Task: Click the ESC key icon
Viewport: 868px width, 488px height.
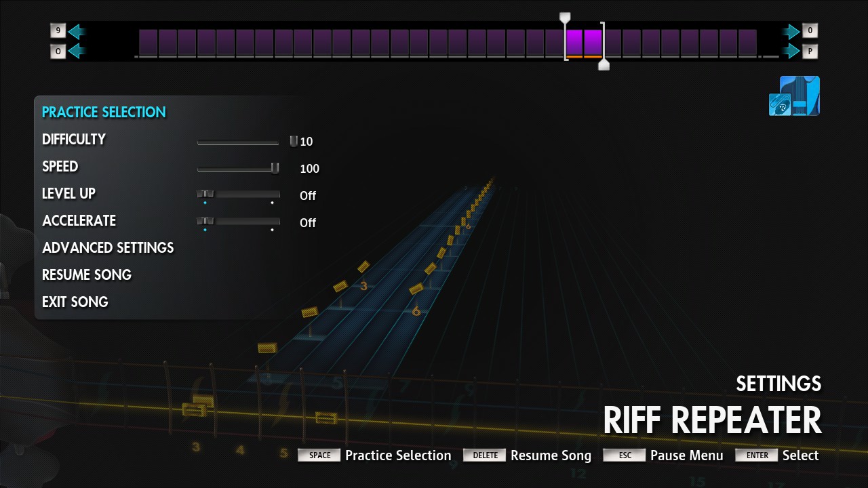Action: click(x=625, y=455)
